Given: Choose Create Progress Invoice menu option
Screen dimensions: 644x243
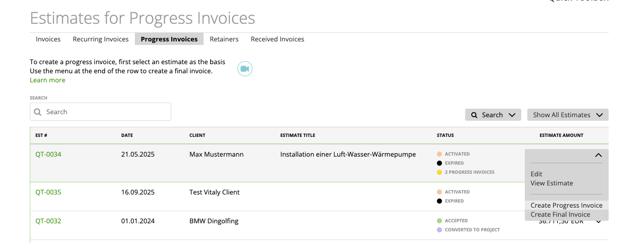Looking at the screenshot, I should click(566, 206).
